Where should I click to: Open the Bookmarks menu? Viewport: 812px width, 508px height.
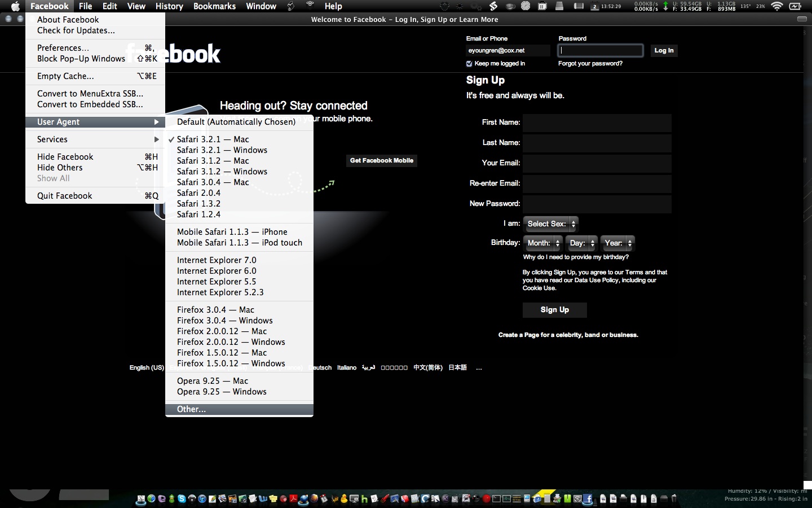tap(214, 6)
